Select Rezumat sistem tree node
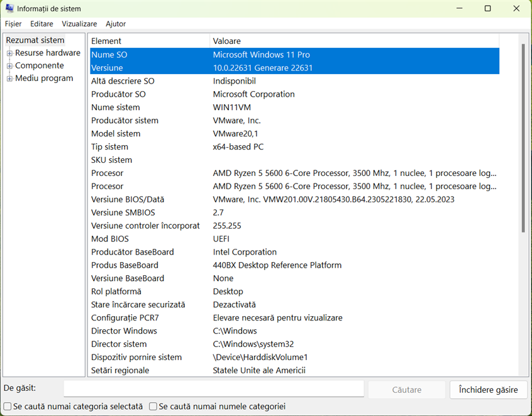The width and height of the screenshot is (532, 416). tap(35, 40)
